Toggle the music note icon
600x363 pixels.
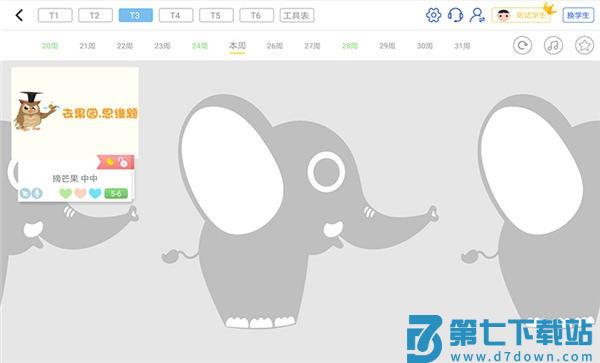coord(553,46)
